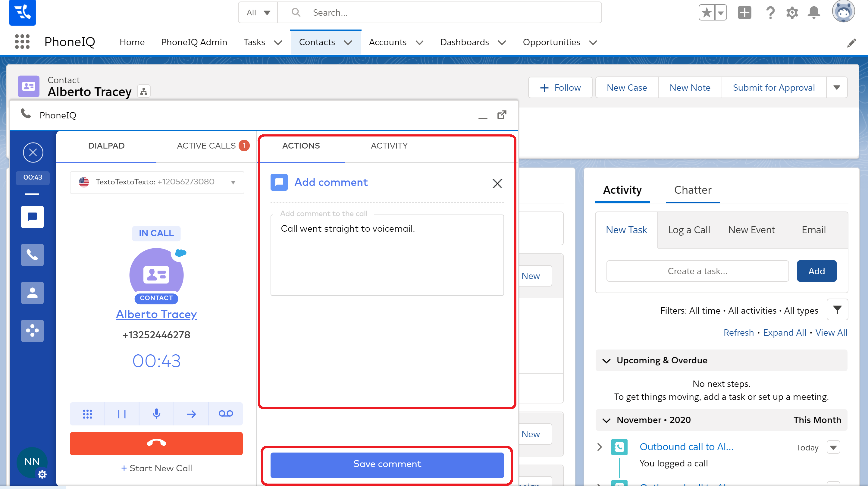Click the Follow button
868x489 pixels.
pyautogui.click(x=560, y=88)
